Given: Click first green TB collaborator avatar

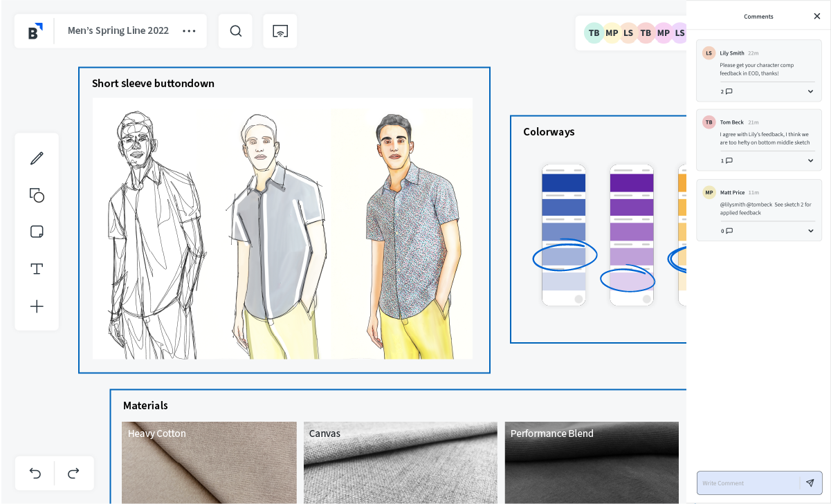Looking at the screenshot, I should 594,32.
